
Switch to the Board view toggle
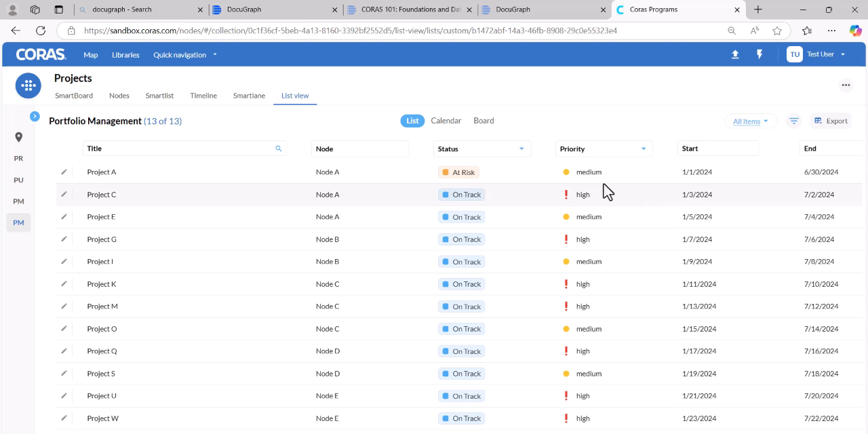tap(484, 121)
